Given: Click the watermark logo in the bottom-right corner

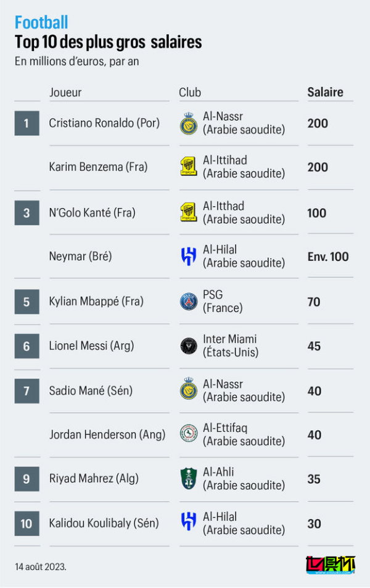Looking at the screenshot, I should 331,565.
